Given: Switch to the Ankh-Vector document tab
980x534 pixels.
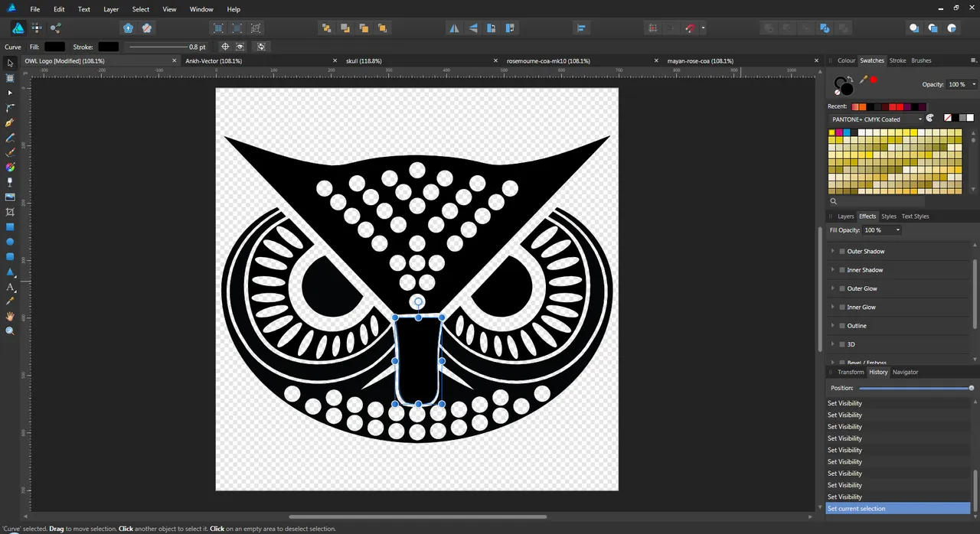Looking at the screenshot, I should (x=214, y=60).
